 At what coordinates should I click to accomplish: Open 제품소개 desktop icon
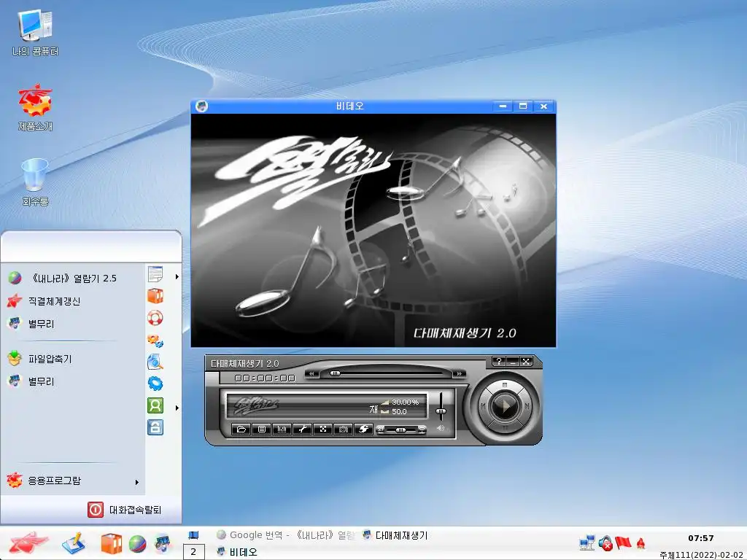[35, 108]
